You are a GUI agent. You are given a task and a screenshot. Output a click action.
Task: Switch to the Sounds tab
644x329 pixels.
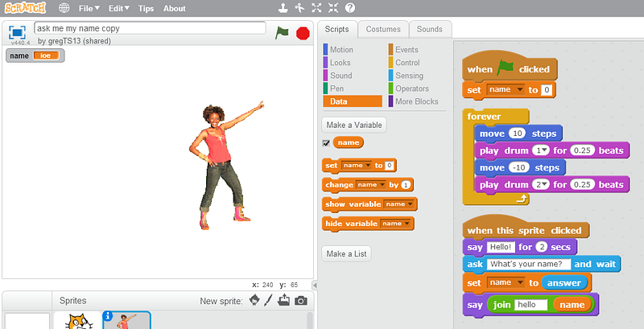click(x=430, y=29)
